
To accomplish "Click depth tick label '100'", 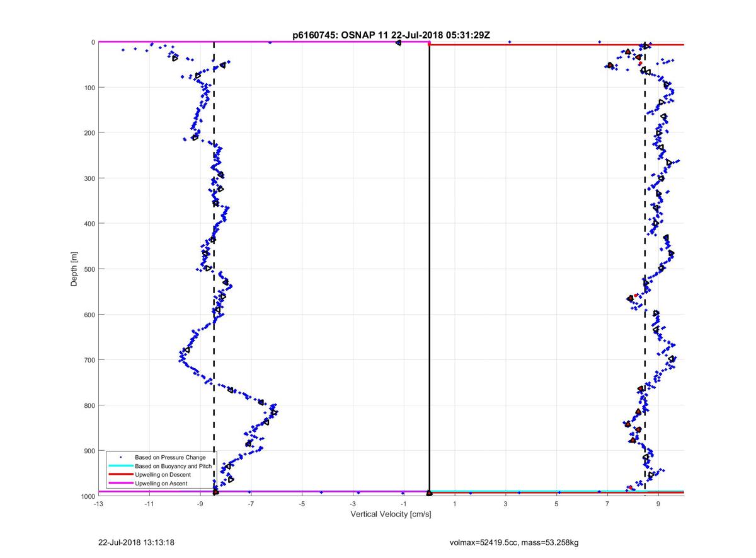I will [89, 87].
